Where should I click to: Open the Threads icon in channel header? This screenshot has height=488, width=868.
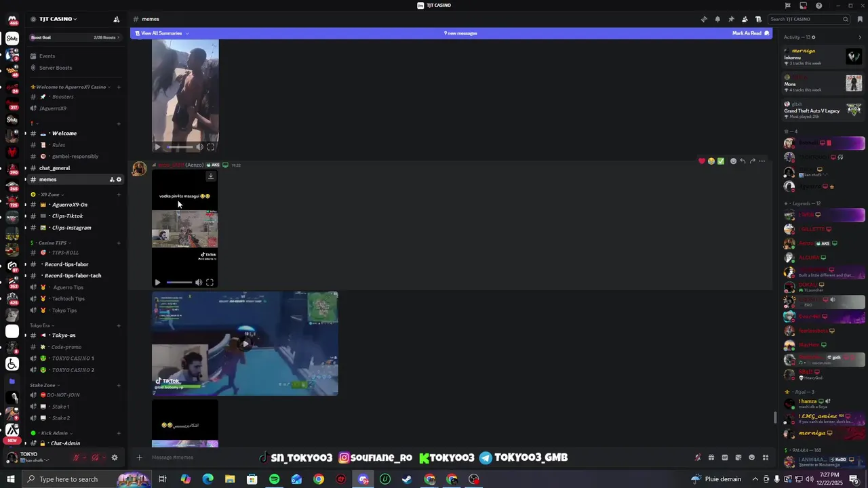[704, 19]
